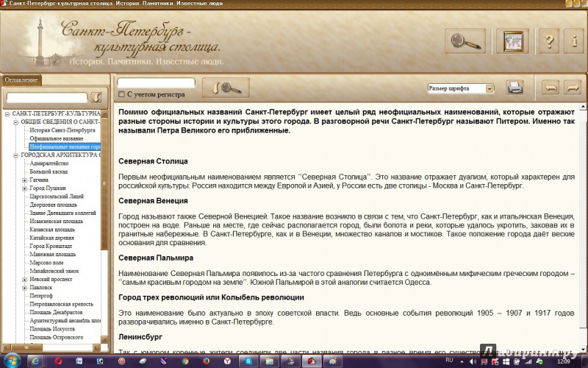Viewport: 588px width, 368px height.
Task: Print the article using the printer icon
Action: [514, 88]
